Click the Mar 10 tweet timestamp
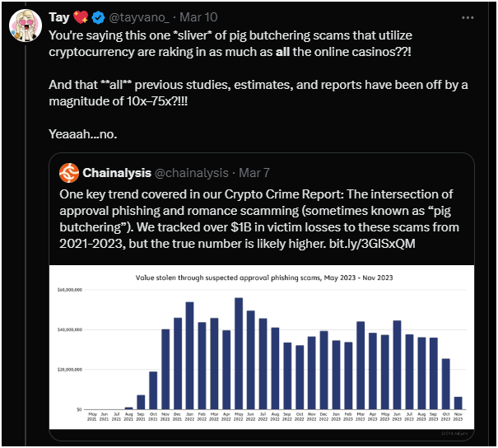The image size is (498, 448). click(x=198, y=17)
